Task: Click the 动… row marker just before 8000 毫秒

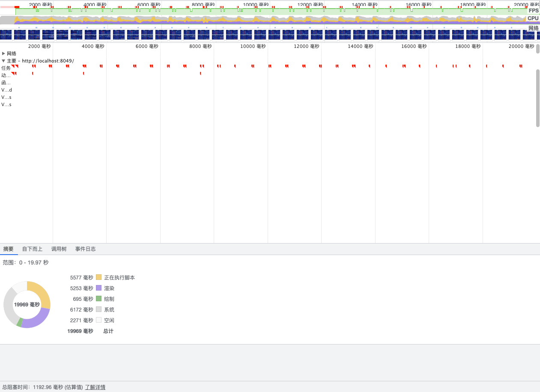Action: [200, 74]
